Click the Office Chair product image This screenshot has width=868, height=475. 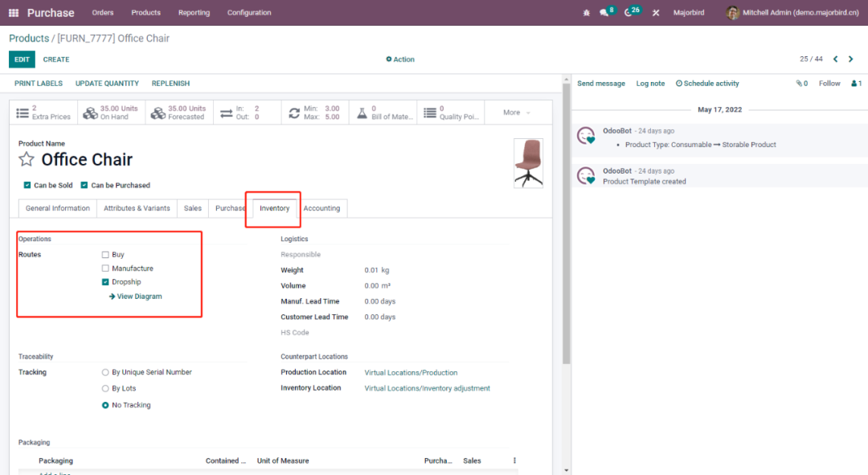528,163
